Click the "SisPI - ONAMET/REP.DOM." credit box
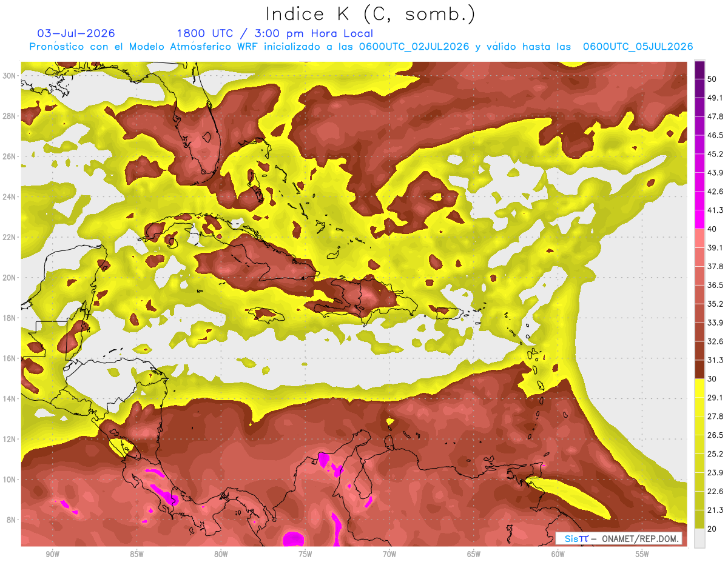 (x=619, y=538)
